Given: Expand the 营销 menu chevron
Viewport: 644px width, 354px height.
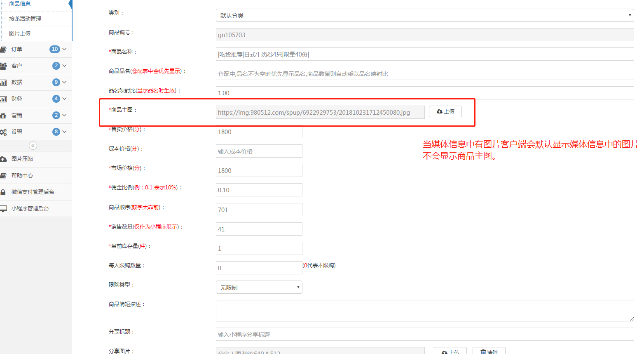Looking at the screenshot, I should coord(64,115).
